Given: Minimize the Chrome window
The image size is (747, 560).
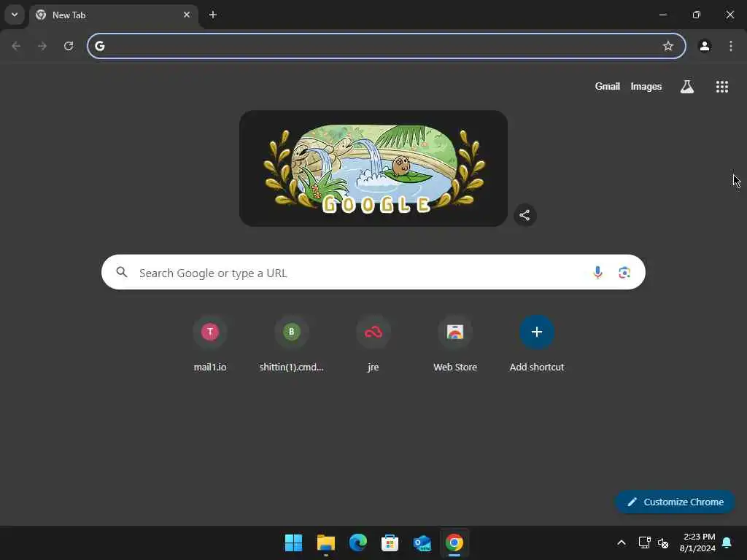Looking at the screenshot, I should pos(662,15).
